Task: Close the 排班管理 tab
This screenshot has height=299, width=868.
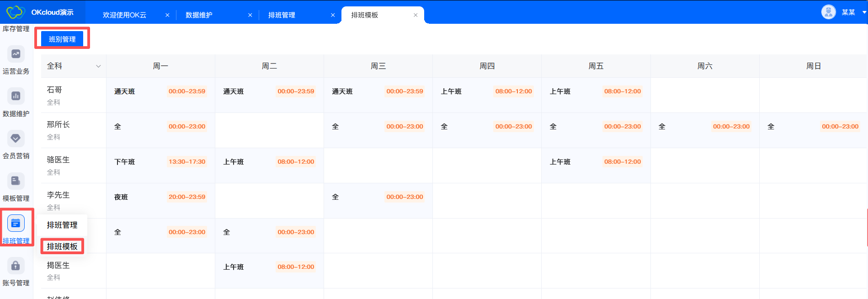Action: [333, 15]
